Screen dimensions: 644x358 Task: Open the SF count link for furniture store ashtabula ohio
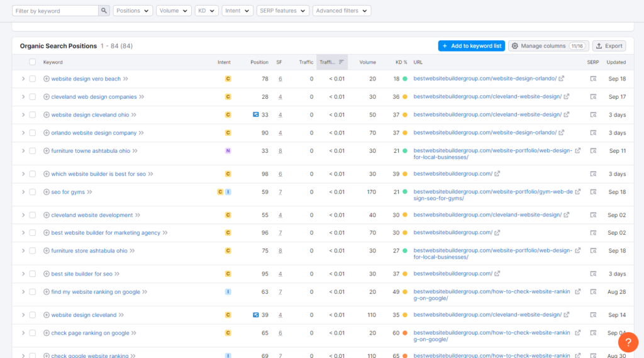point(280,250)
